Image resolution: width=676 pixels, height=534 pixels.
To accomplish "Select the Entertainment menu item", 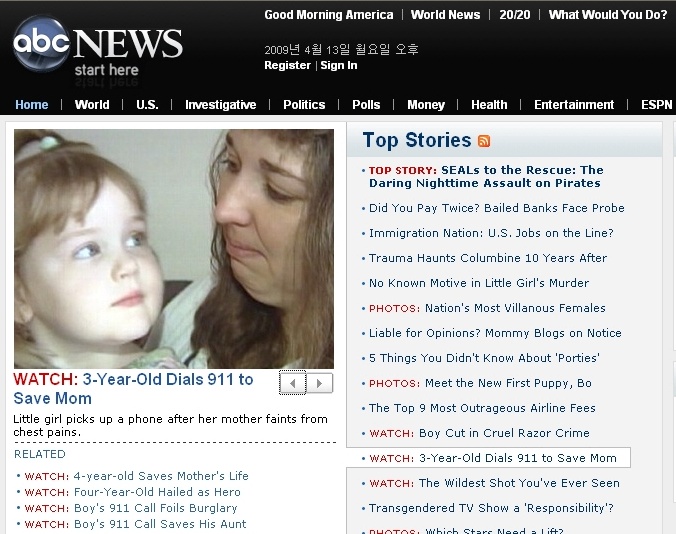I will [x=574, y=105].
